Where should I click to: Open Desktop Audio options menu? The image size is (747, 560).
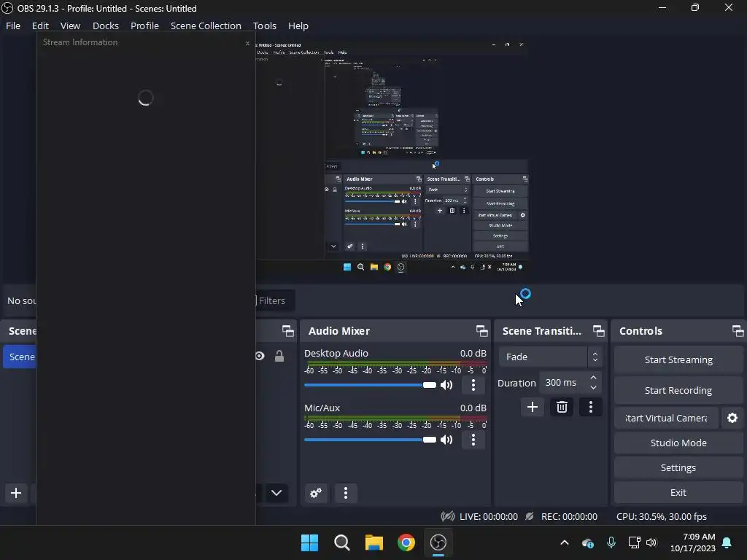click(473, 385)
